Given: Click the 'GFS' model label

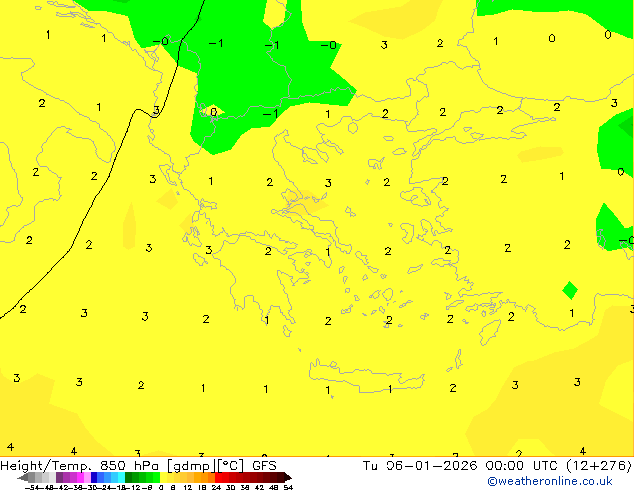Looking at the screenshot, I should 264,466.
